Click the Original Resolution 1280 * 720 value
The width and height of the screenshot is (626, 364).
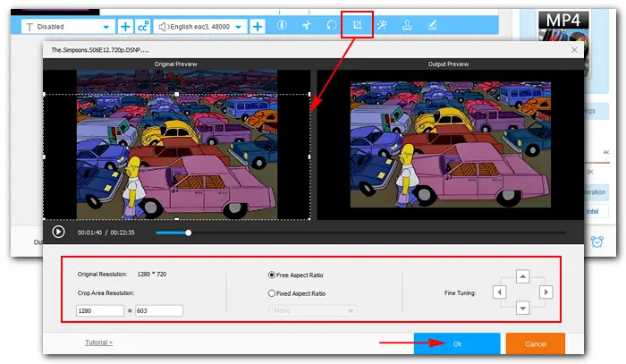(152, 275)
